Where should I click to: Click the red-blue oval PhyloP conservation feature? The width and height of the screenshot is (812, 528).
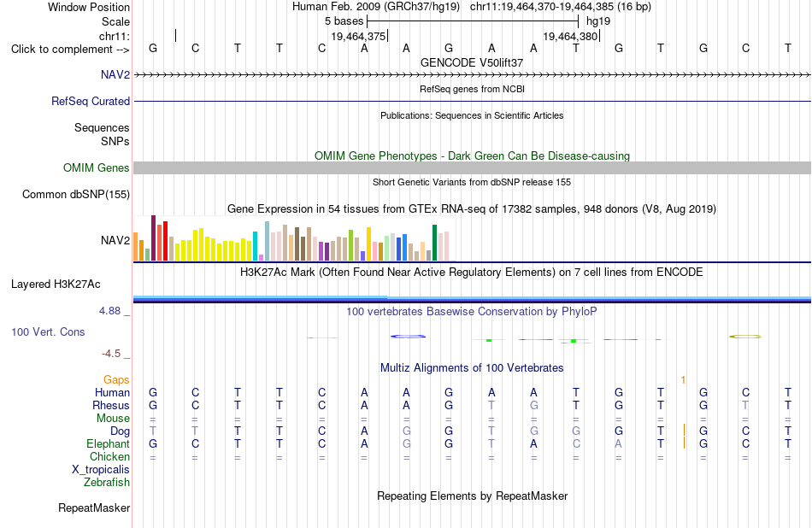coord(408,337)
